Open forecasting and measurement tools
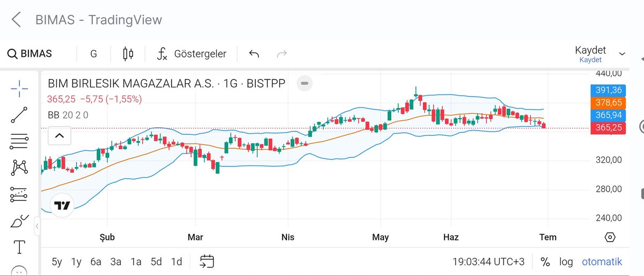This screenshot has width=644, height=276. (x=19, y=194)
